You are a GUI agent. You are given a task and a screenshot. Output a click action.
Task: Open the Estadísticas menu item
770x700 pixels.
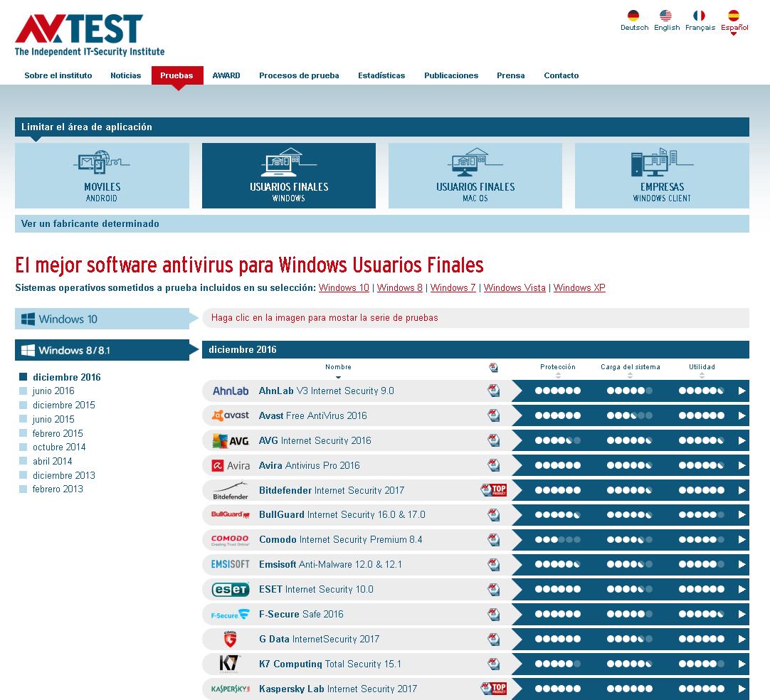pyautogui.click(x=381, y=75)
